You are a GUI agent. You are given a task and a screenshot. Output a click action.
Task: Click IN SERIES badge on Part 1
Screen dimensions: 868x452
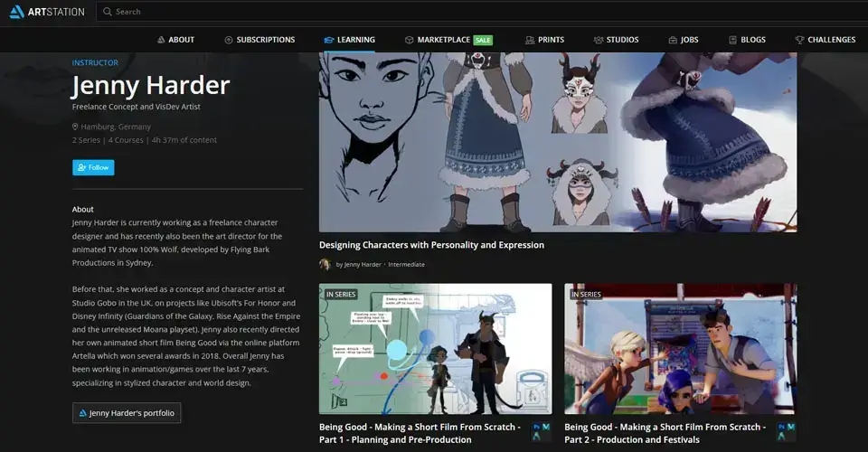point(341,295)
